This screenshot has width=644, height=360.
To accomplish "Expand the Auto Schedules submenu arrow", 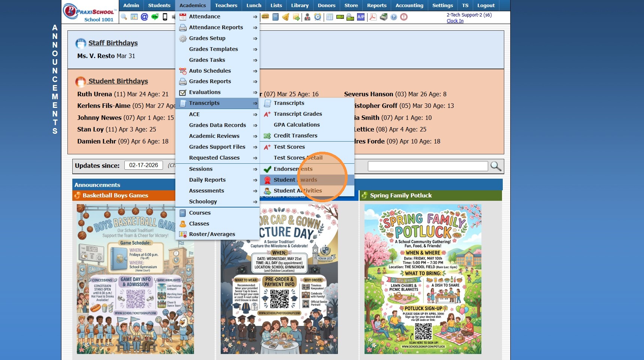I will click(x=255, y=71).
